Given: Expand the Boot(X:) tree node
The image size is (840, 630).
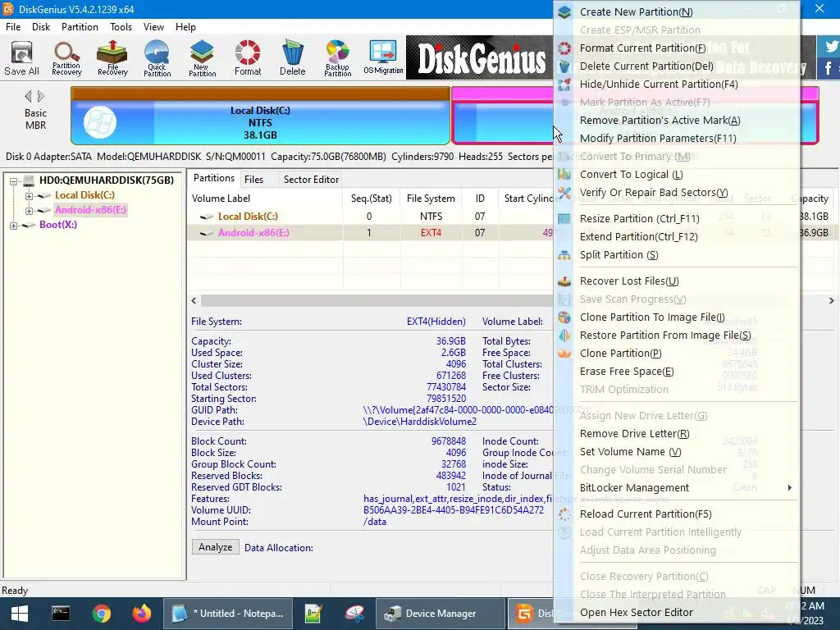Looking at the screenshot, I should pos(14,226).
